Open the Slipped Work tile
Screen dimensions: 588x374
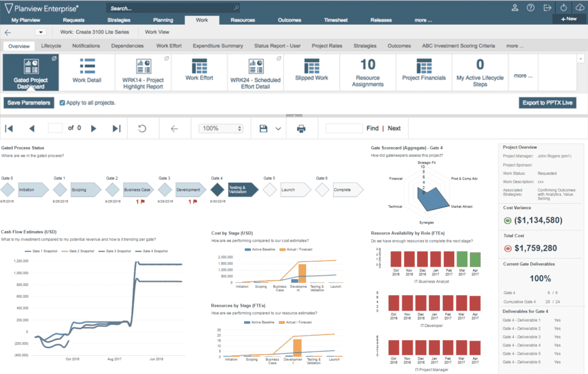pyautogui.click(x=311, y=71)
